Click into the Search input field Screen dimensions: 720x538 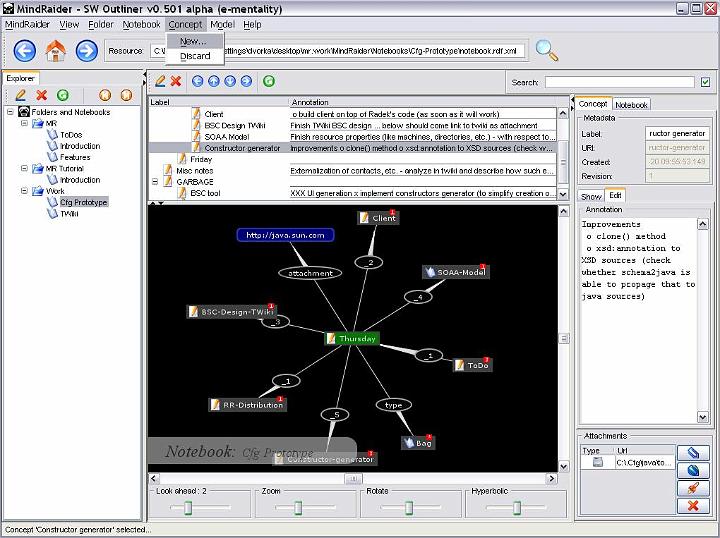[620, 82]
